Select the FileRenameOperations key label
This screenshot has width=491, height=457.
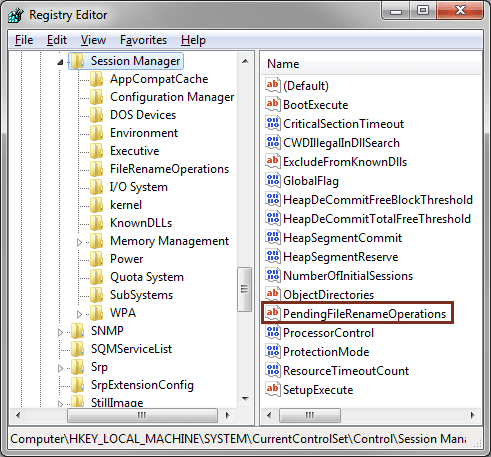click(169, 169)
